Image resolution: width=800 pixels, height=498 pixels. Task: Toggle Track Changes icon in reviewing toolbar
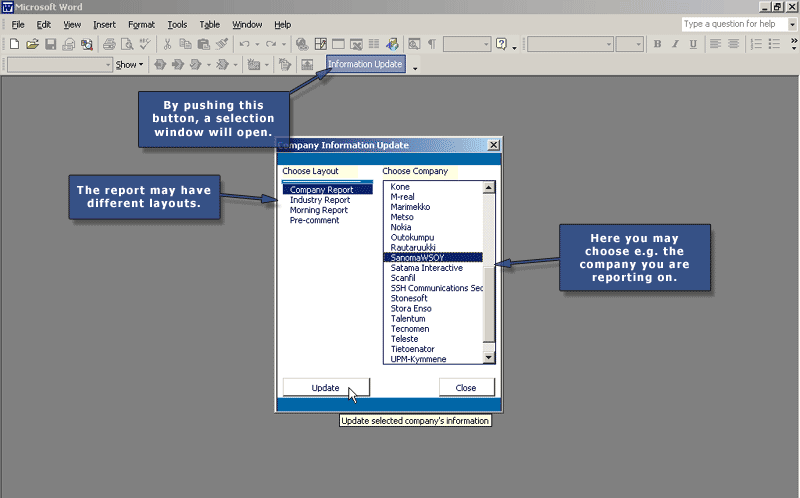tap(284, 65)
